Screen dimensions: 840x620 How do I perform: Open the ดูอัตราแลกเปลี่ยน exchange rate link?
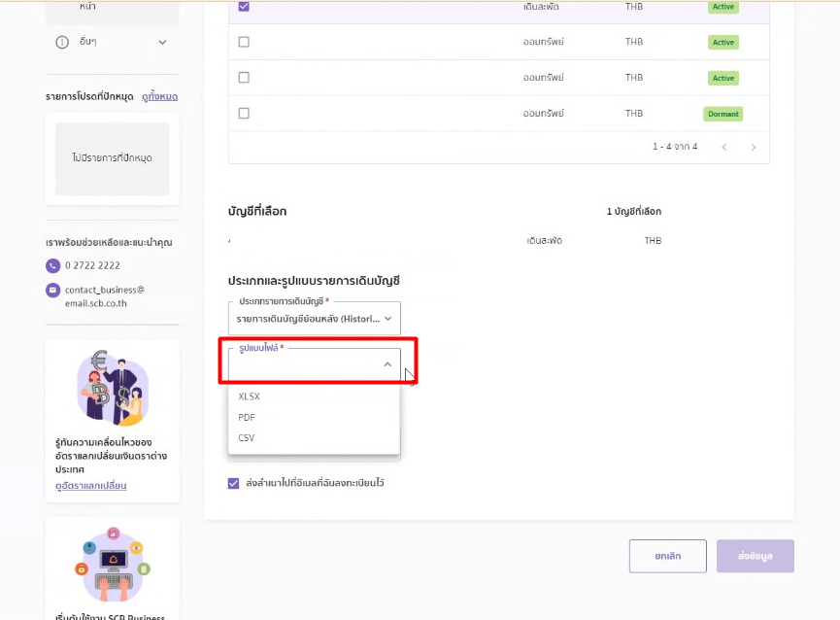91,486
